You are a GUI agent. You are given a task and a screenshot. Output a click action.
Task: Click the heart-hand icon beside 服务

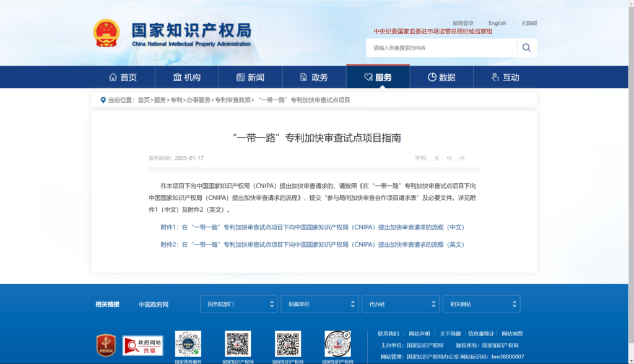[x=368, y=77]
